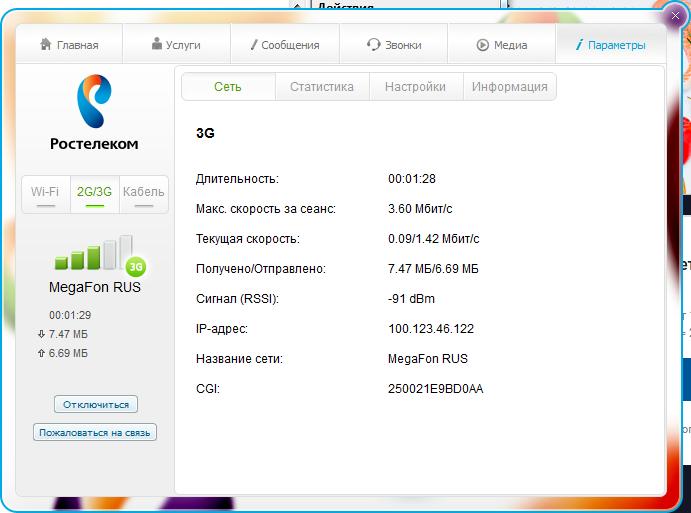This screenshot has height=513, width=691.
Task: Open the Медиа media tab
Action: (502, 45)
